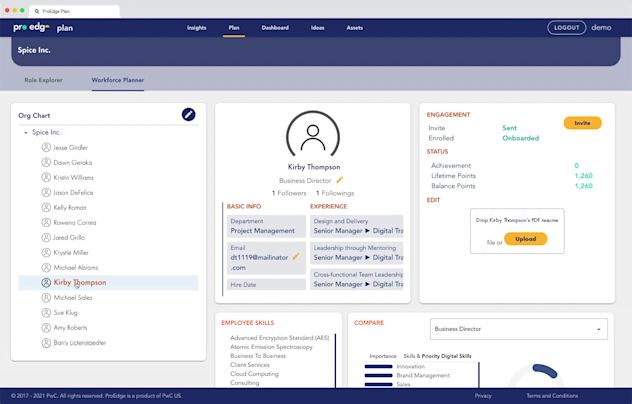
Task: Click the ProEdge plan logo
Action: point(43,27)
